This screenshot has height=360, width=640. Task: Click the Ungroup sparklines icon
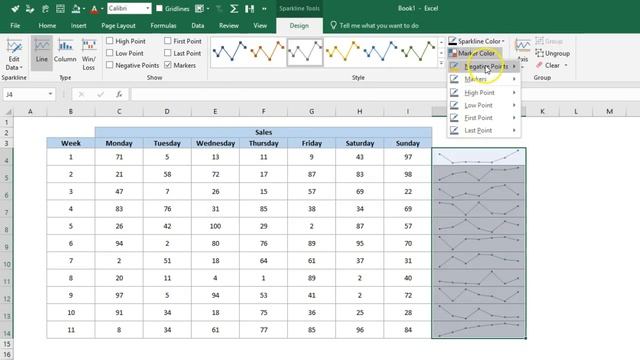(540, 53)
